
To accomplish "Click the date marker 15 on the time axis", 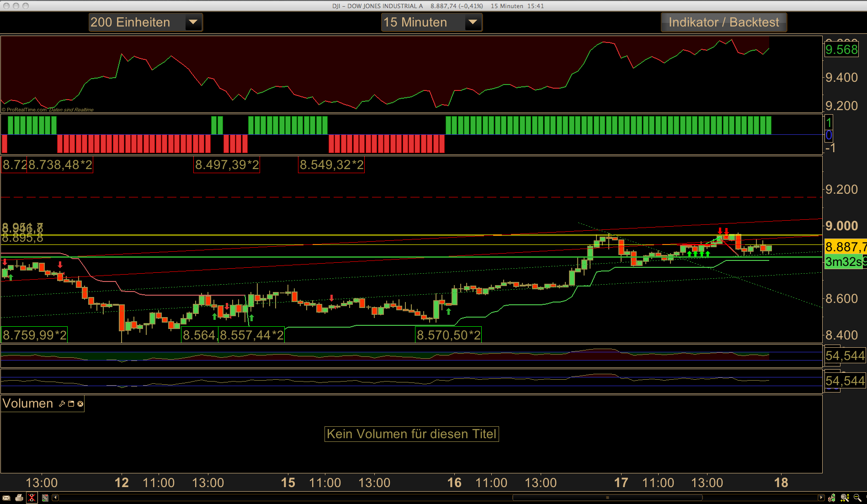I will tap(288, 483).
